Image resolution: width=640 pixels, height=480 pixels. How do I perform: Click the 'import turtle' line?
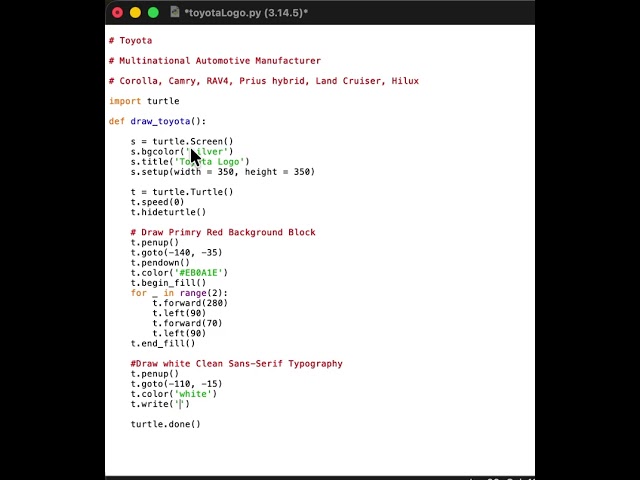tap(144, 101)
